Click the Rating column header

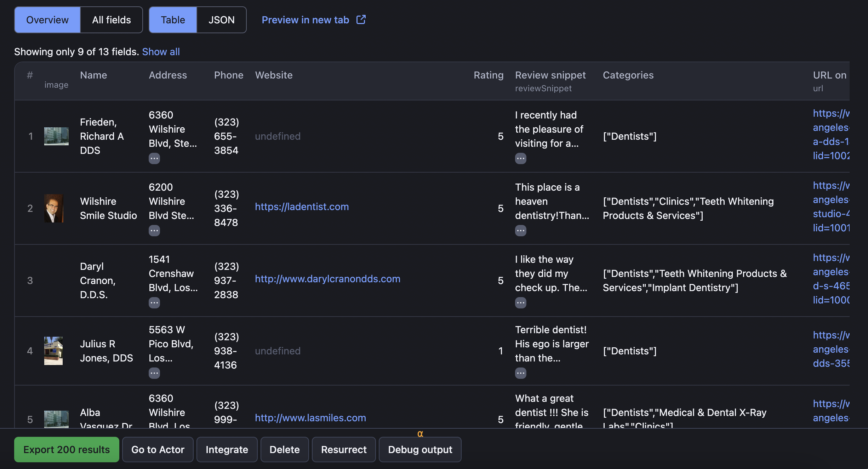[488, 75]
